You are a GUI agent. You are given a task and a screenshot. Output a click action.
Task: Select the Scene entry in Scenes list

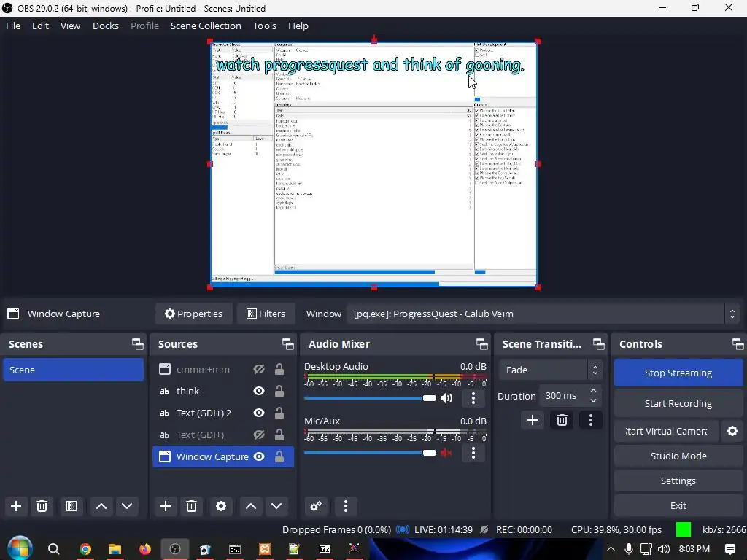[x=73, y=370]
